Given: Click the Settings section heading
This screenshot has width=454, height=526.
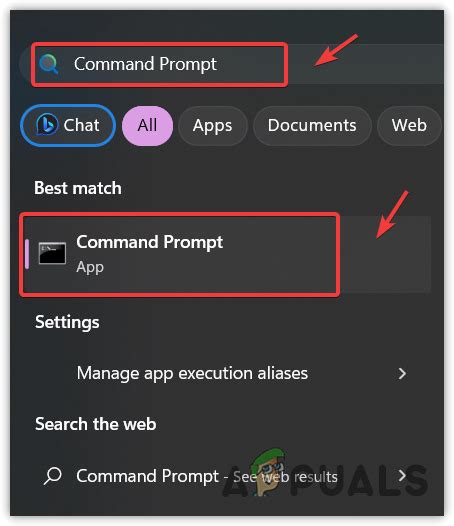Looking at the screenshot, I should (x=67, y=322).
